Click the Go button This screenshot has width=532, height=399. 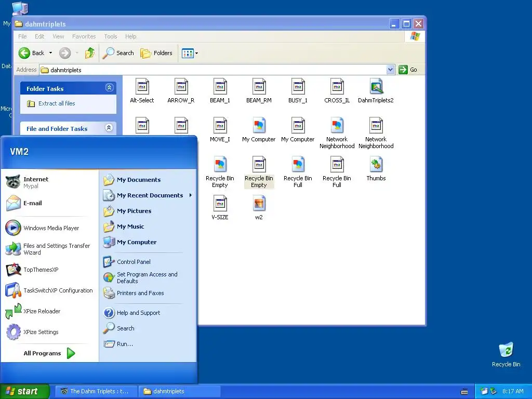(x=408, y=70)
